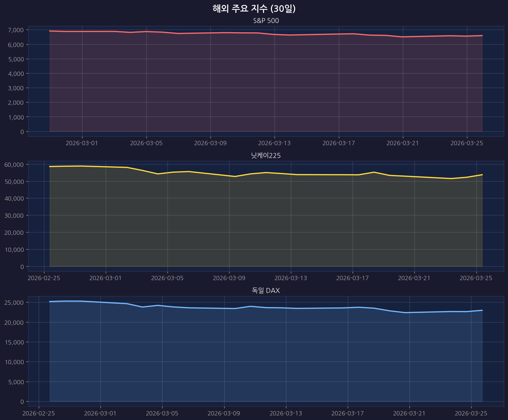The width and height of the screenshot is (508, 420).
Task: Click the left start of the blue DAX line
Action: [x=50, y=301]
